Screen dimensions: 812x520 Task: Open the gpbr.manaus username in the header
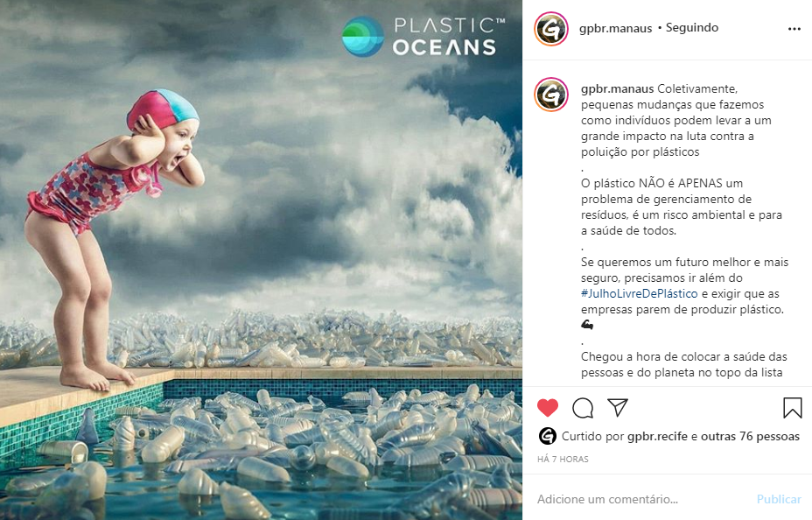615,28
